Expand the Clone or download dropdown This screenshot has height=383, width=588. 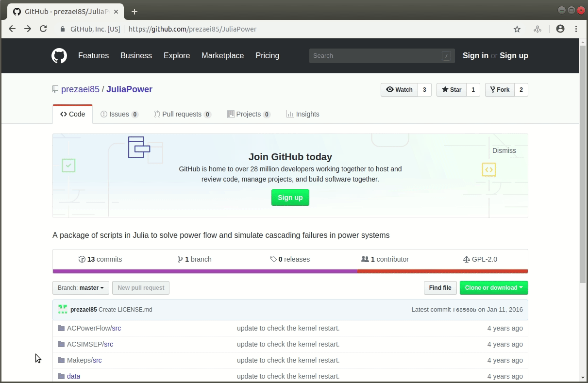(x=494, y=288)
